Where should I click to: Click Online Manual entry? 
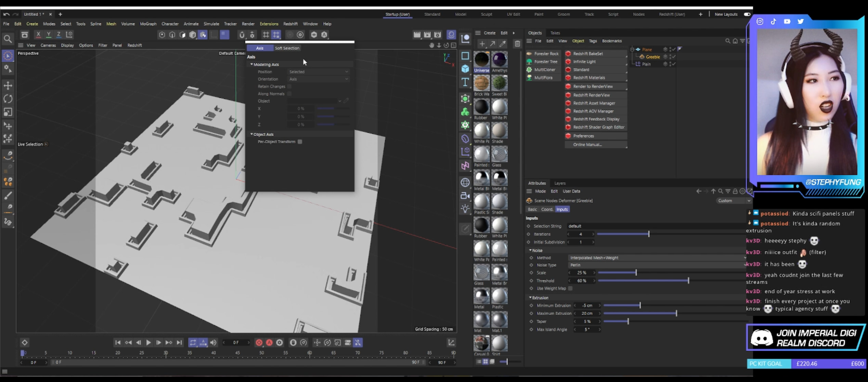(587, 145)
